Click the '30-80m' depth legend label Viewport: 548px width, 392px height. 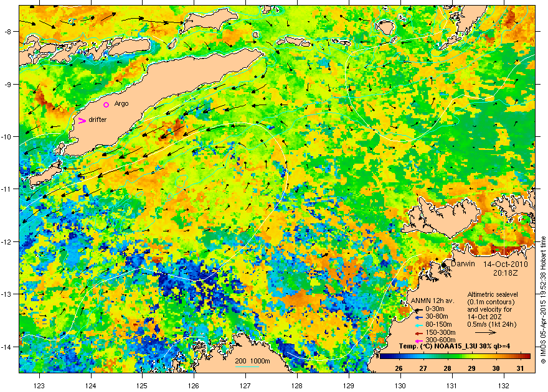click(436, 317)
